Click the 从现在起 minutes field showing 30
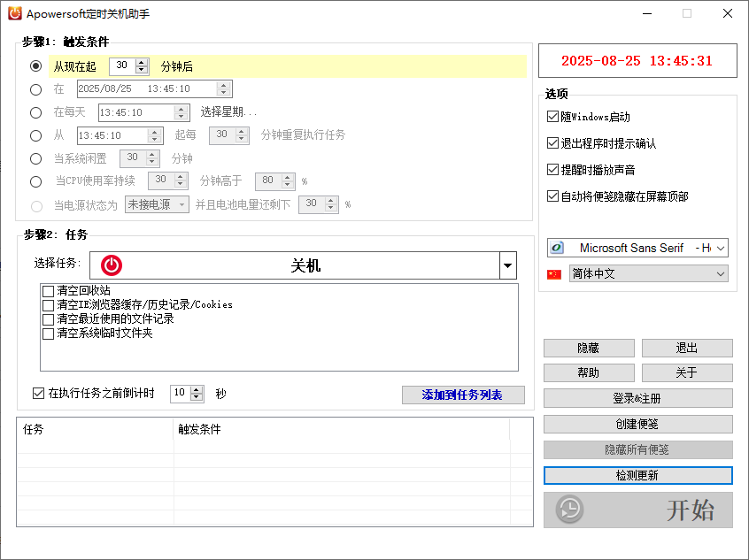Viewport: 749px width, 560px height. click(x=123, y=65)
